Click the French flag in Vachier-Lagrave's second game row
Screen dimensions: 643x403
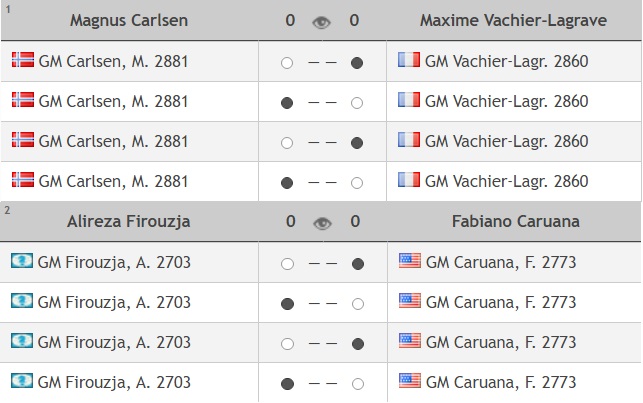click(408, 101)
